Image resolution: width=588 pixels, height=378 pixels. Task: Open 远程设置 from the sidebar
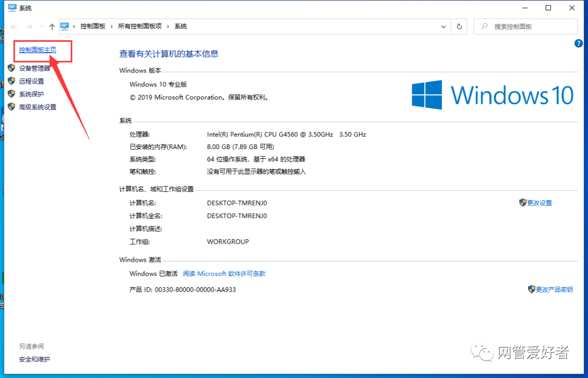32,81
